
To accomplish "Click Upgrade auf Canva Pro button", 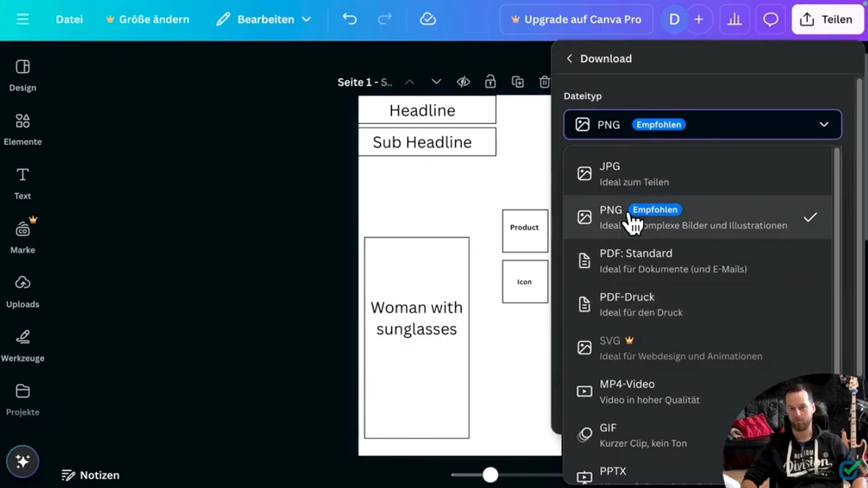I will [575, 19].
